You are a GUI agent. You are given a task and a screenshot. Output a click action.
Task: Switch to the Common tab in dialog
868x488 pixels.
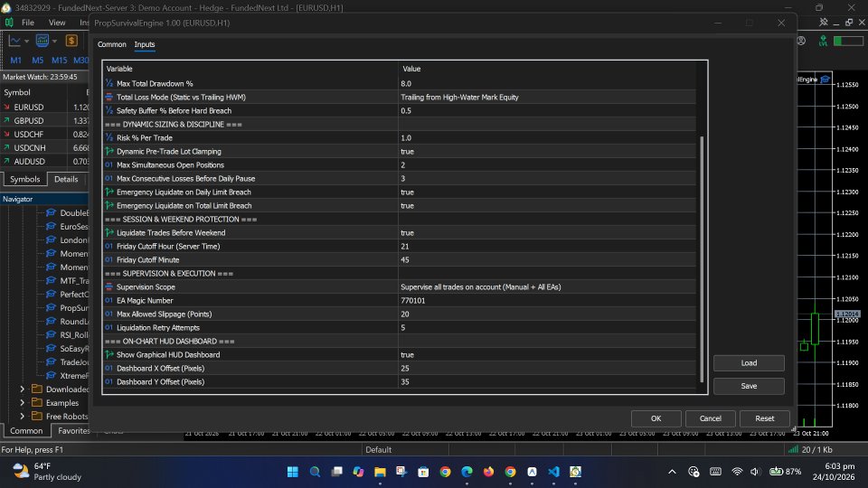[x=112, y=44]
